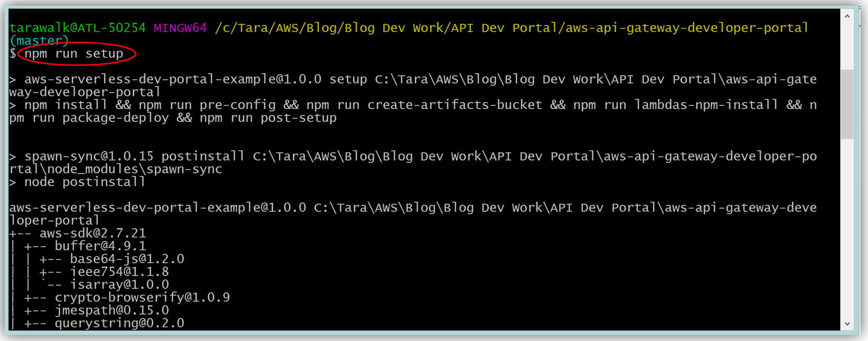Image resolution: width=868 pixels, height=341 pixels.
Task: Click the scroll up arrow on the terminal scrollbar
Action: click(847, 16)
